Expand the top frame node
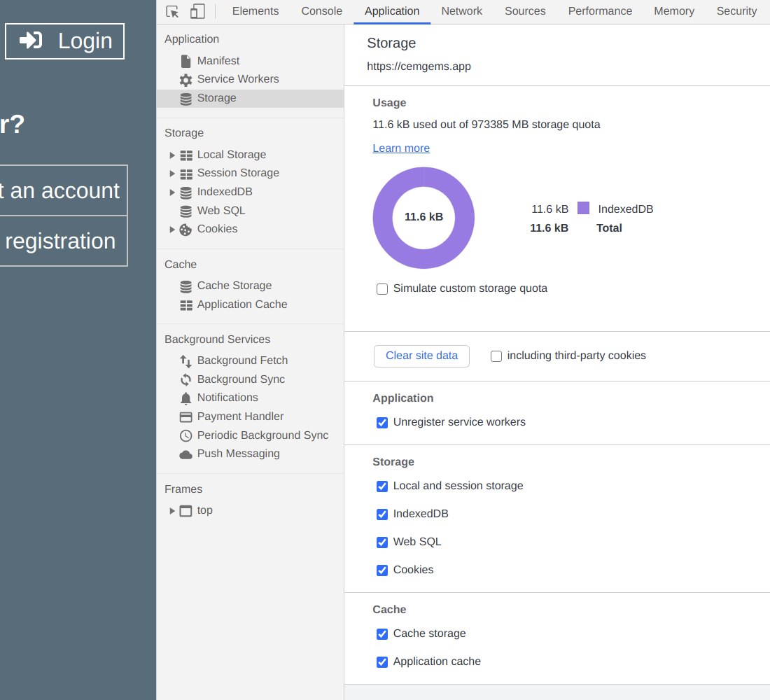 point(172,511)
